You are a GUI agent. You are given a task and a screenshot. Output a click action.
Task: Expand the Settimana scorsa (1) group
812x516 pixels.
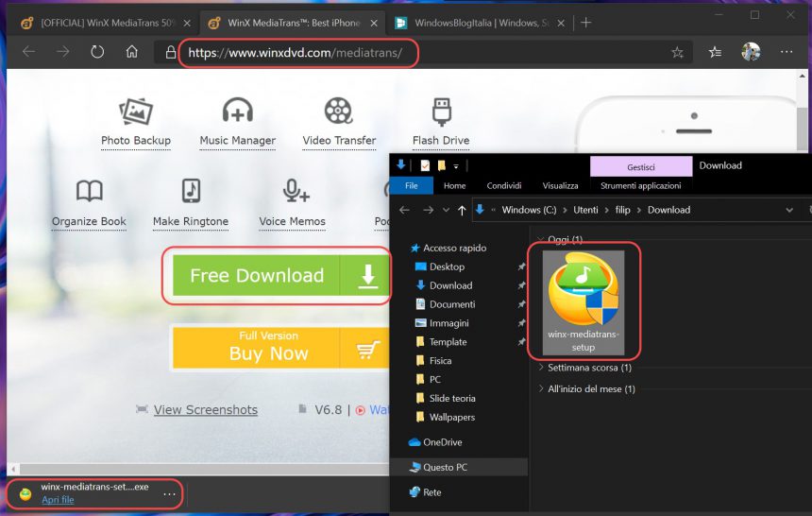tap(541, 368)
